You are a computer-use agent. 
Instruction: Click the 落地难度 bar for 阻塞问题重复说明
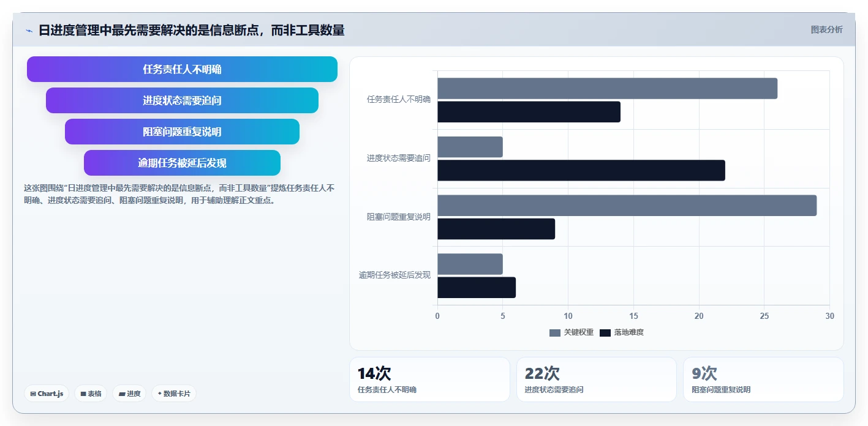(496, 229)
